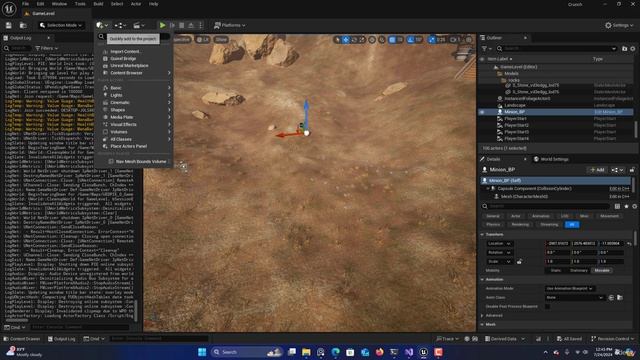This screenshot has width=640, height=360.
Task: Open the Build menu in menu bar
Action: pos(98,4)
